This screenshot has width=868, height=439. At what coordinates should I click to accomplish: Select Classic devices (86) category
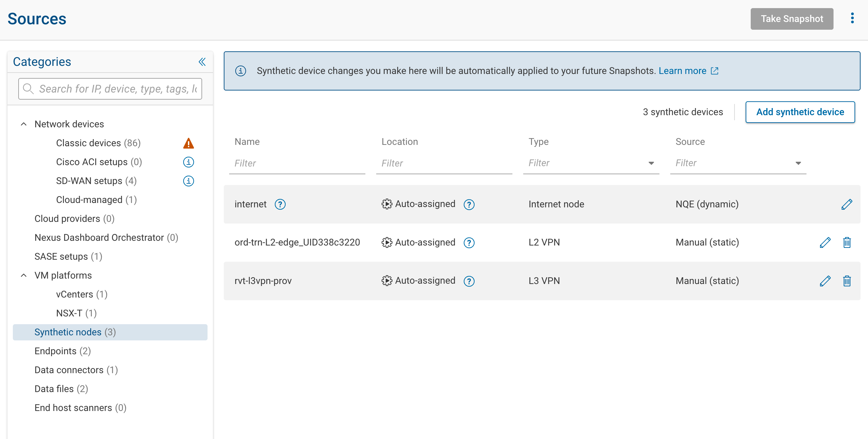pos(98,143)
